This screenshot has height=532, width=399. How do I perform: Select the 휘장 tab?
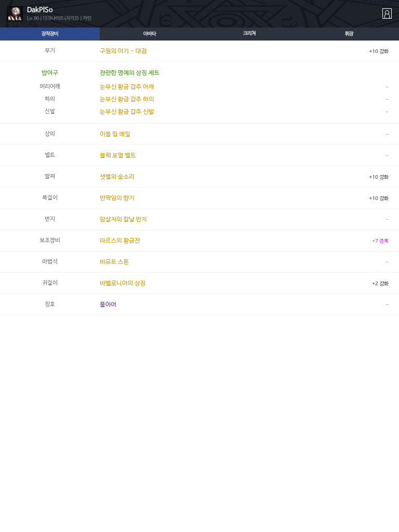[349, 34]
